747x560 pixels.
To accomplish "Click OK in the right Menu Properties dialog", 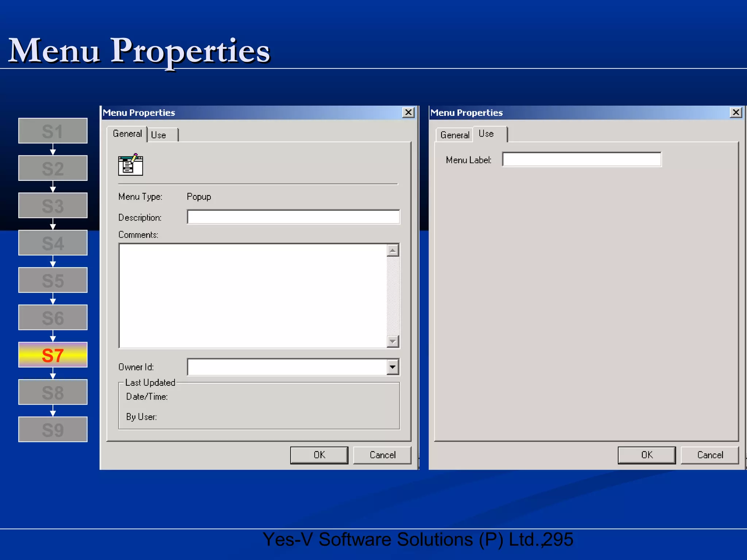I will 647,455.
